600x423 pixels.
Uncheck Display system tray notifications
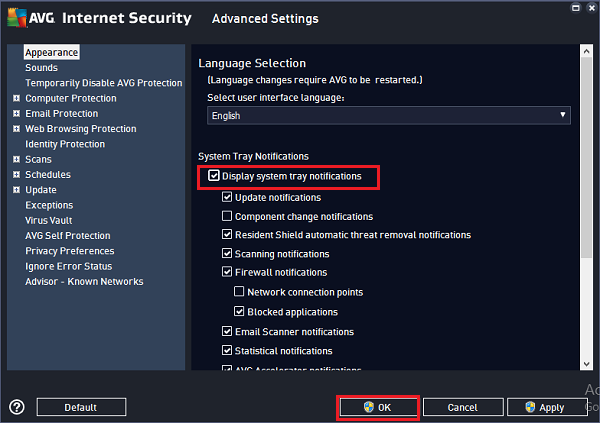coord(215,177)
